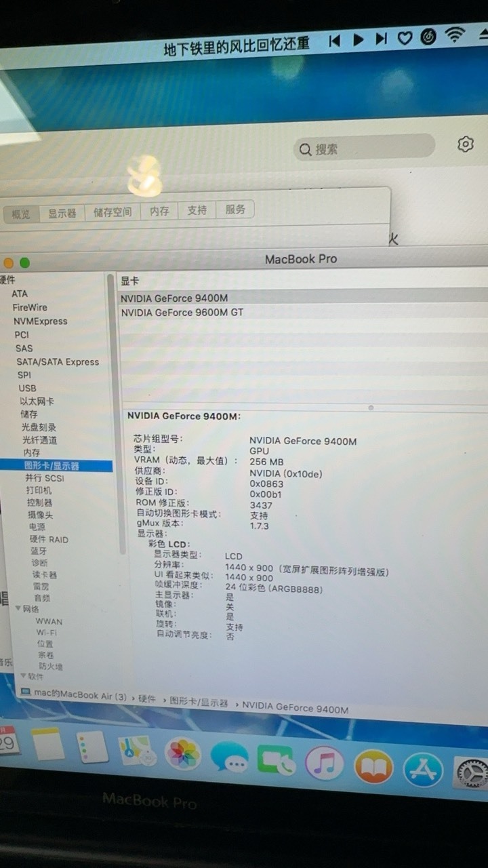
Task: Click the settings gear icon beside search
Action: [x=465, y=144]
